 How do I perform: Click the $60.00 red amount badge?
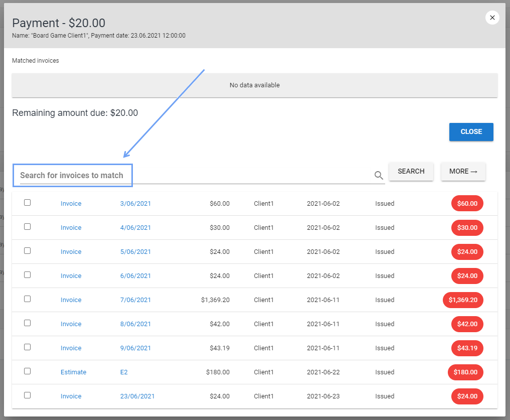pos(467,203)
